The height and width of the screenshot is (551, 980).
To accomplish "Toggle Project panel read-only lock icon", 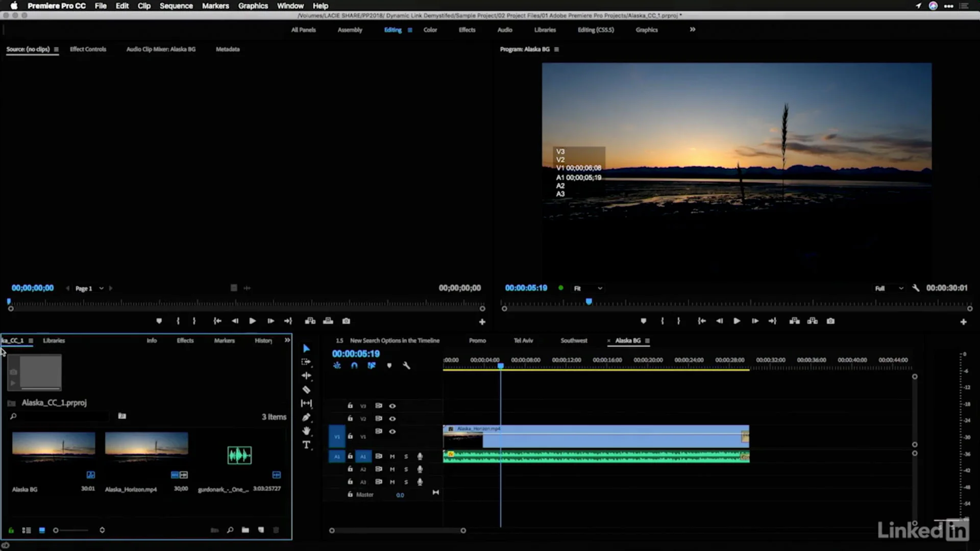I will (11, 531).
